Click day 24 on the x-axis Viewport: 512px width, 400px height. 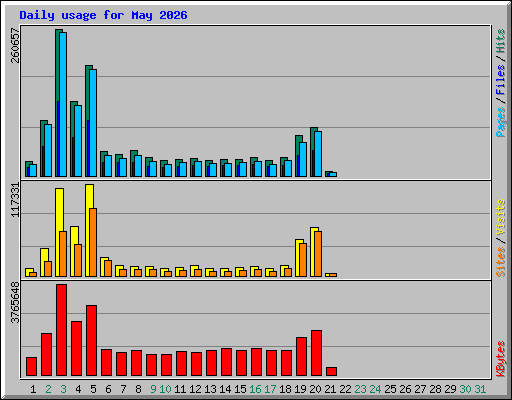click(375, 389)
